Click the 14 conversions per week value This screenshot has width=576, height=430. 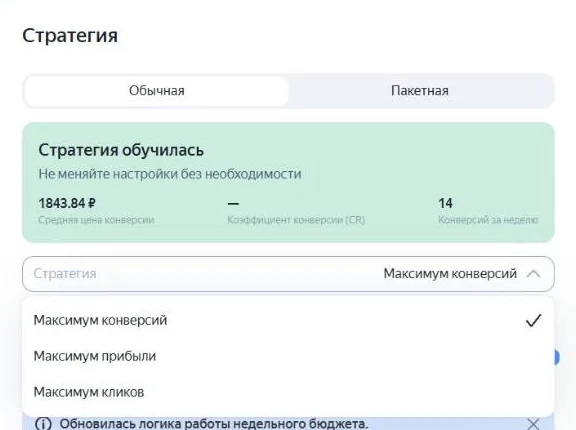(445, 203)
